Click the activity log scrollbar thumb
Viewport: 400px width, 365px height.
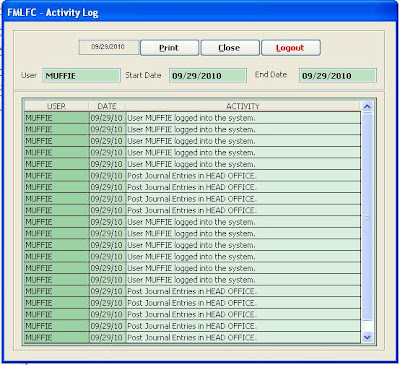(367, 217)
